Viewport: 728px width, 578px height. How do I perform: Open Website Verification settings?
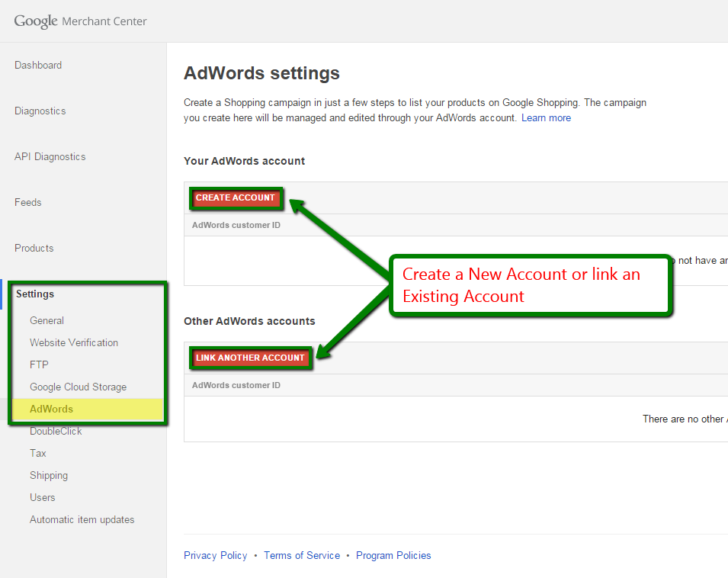[74, 342]
